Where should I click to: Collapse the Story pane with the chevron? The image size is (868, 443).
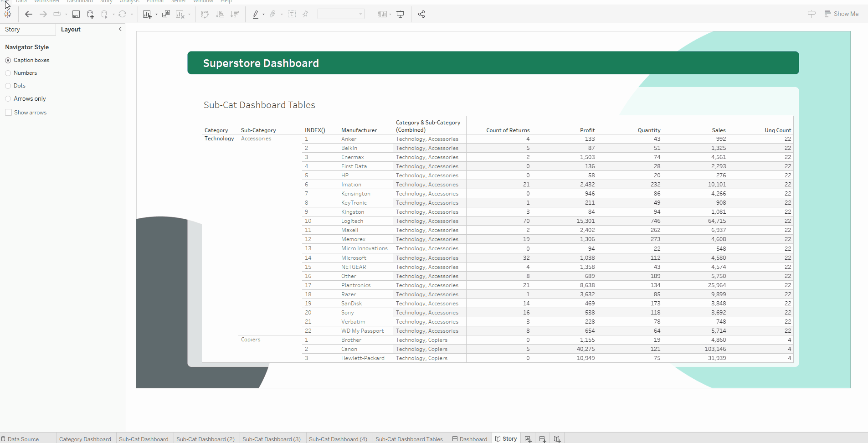tap(120, 29)
